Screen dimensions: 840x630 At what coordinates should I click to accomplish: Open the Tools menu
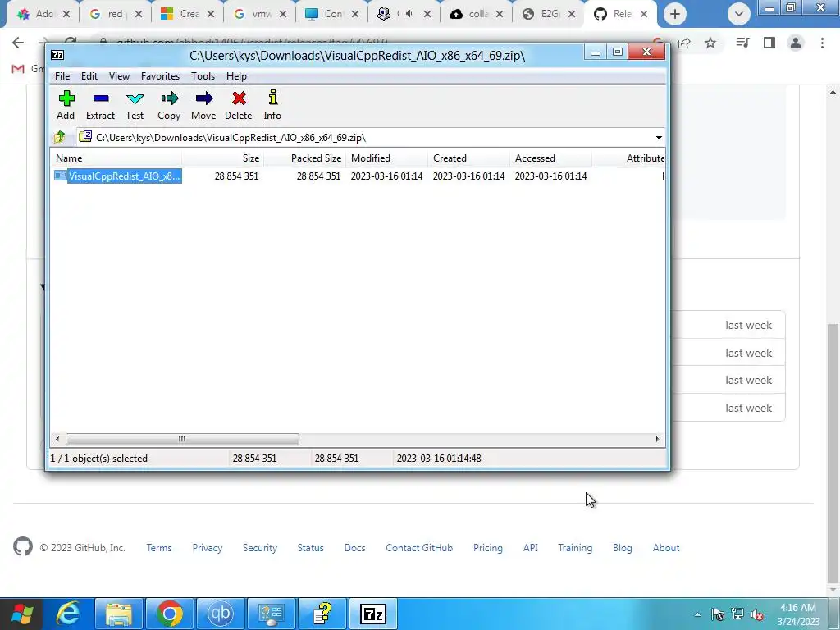coord(203,76)
